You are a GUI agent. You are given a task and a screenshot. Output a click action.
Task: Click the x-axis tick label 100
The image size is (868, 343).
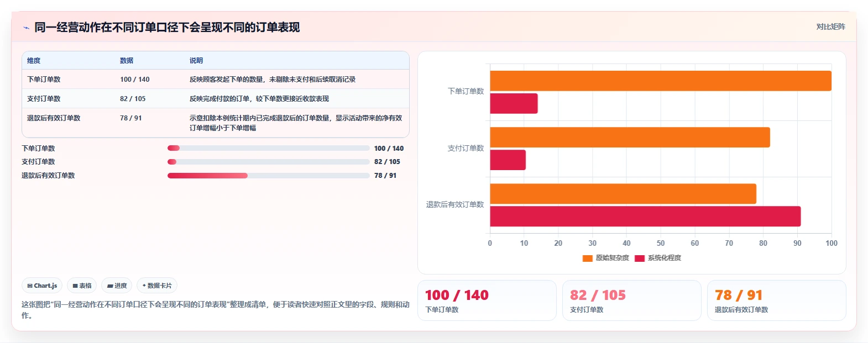tap(831, 243)
